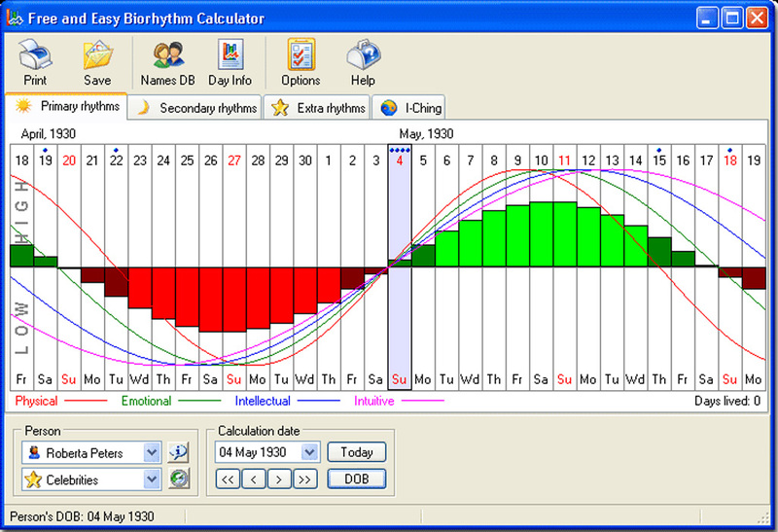Open the calculation date dropdown calendar
This screenshot has width=778, height=532.
(309, 452)
